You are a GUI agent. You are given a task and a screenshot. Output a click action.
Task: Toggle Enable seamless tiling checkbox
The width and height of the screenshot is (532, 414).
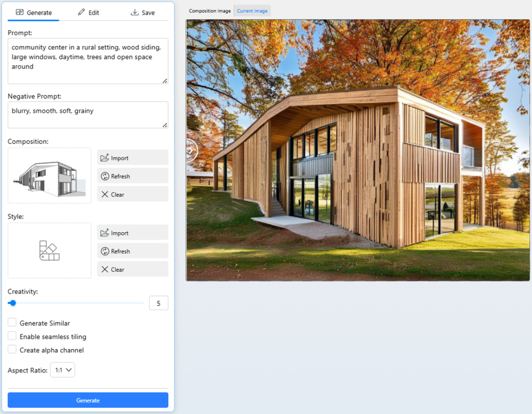coord(12,336)
